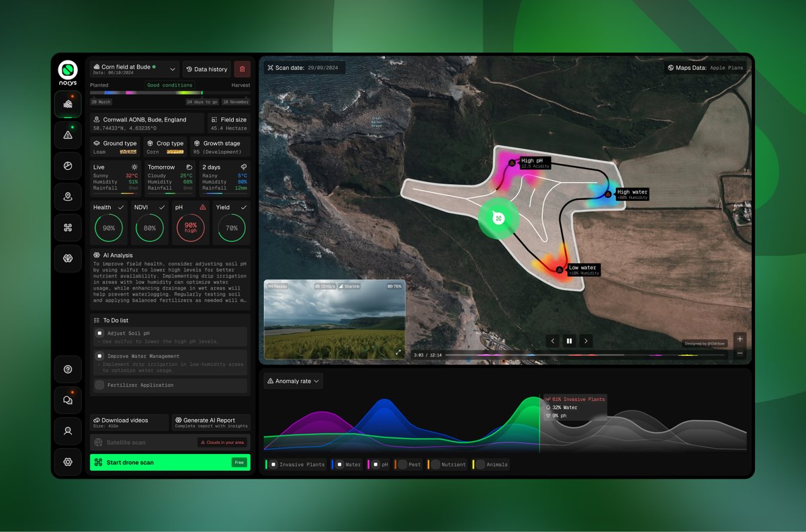806x532 pixels.
Task: Click the Ground type Loam card
Action: [x=116, y=147]
